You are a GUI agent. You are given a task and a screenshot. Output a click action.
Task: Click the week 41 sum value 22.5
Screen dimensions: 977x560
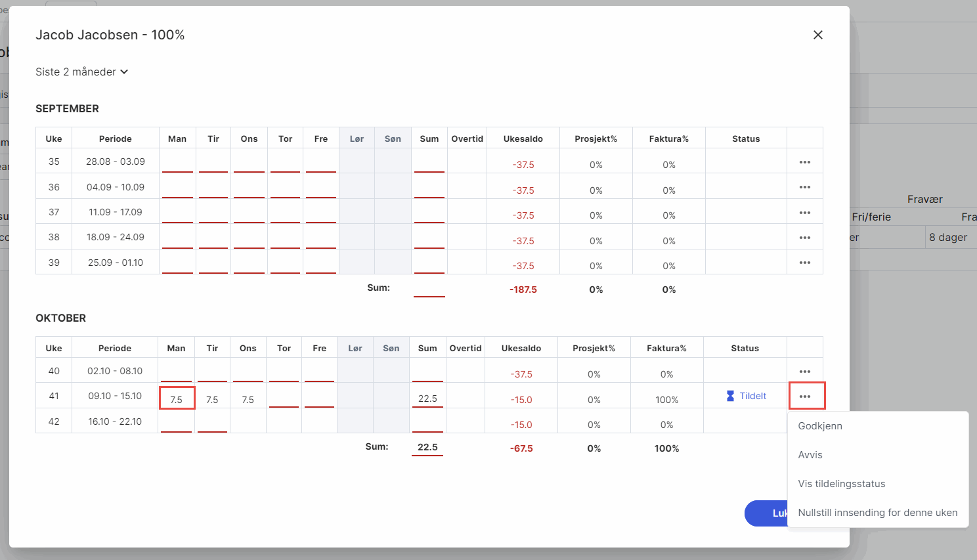pos(427,398)
